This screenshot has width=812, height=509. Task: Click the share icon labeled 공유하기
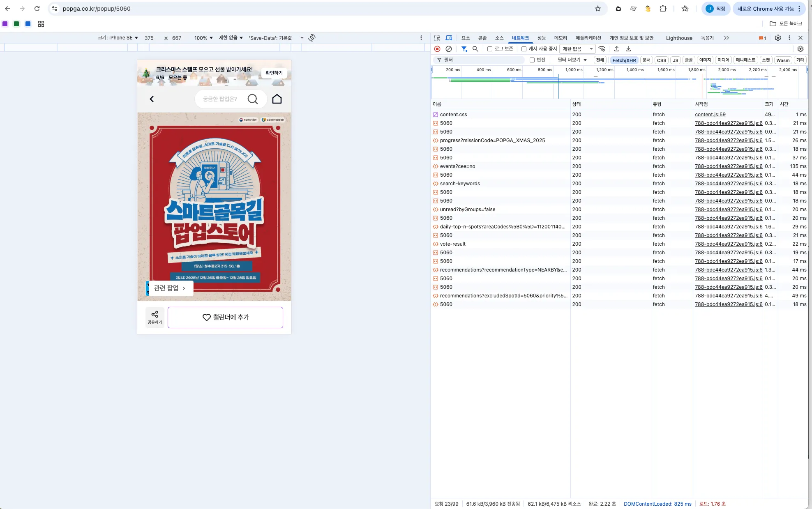click(155, 318)
